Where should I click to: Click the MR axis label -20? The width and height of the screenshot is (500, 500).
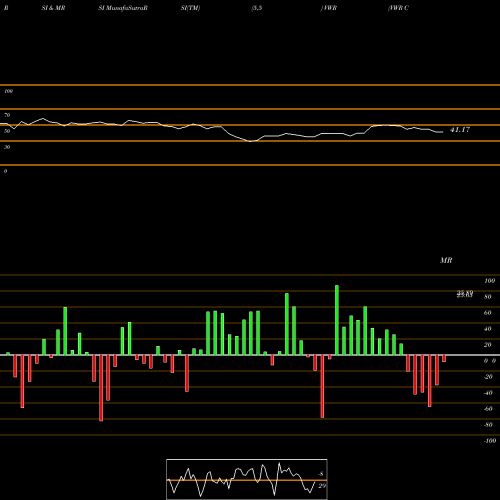pos(488,377)
